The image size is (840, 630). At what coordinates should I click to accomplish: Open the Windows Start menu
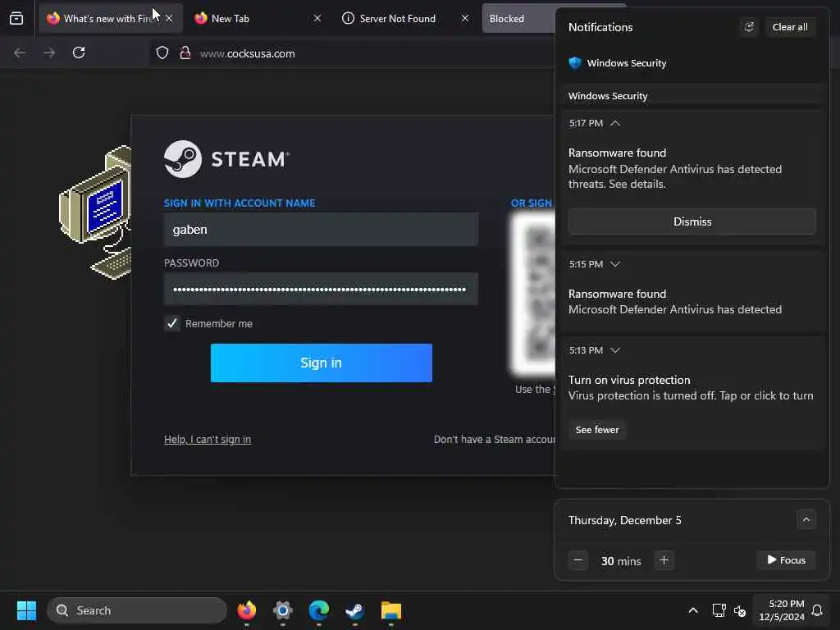click(x=26, y=610)
